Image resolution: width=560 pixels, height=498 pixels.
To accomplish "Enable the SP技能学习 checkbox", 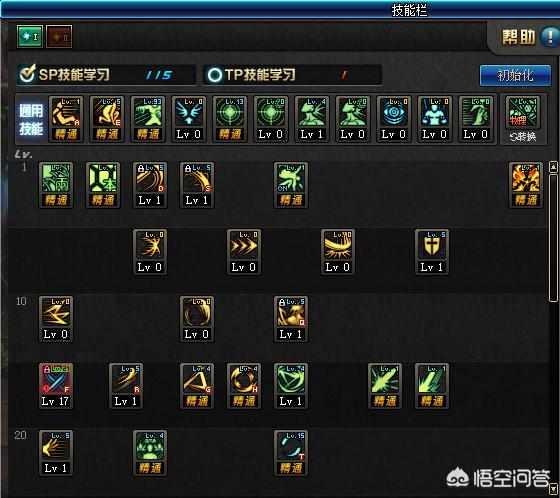I will click(28, 74).
